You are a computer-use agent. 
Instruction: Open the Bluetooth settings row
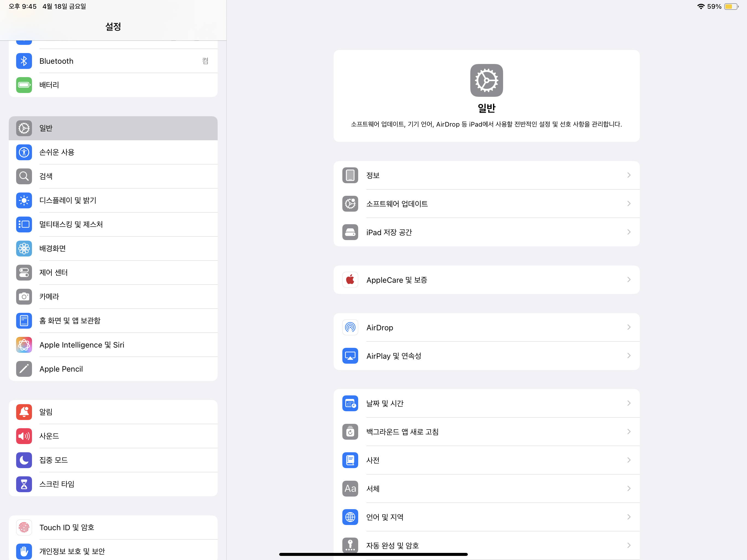(113, 61)
